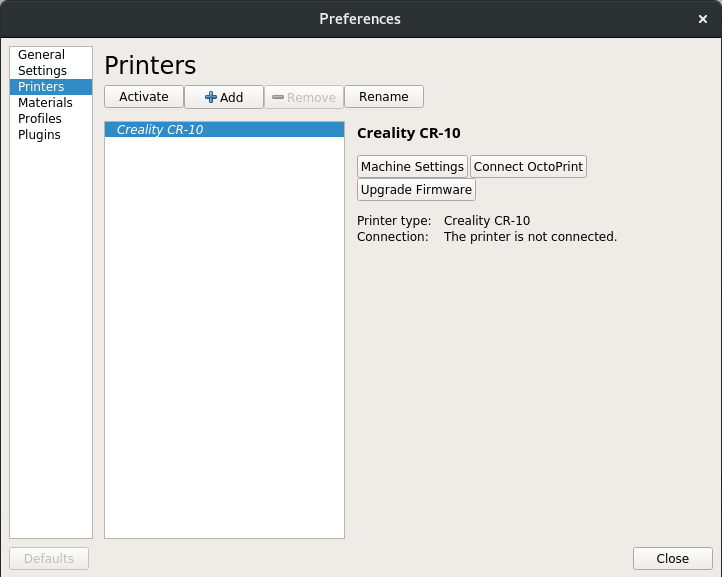Rename the selected printer
The height and width of the screenshot is (577, 722).
[x=384, y=97]
